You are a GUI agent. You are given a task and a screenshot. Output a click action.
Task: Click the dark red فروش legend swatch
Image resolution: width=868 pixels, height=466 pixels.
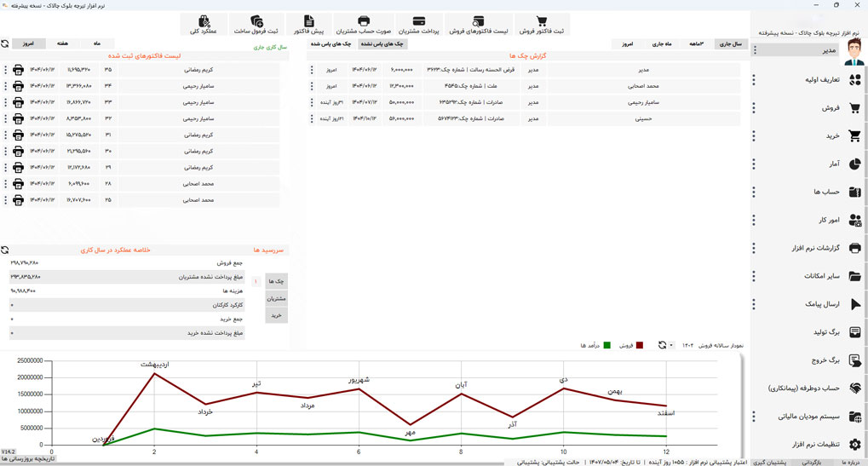pyautogui.click(x=640, y=346)
